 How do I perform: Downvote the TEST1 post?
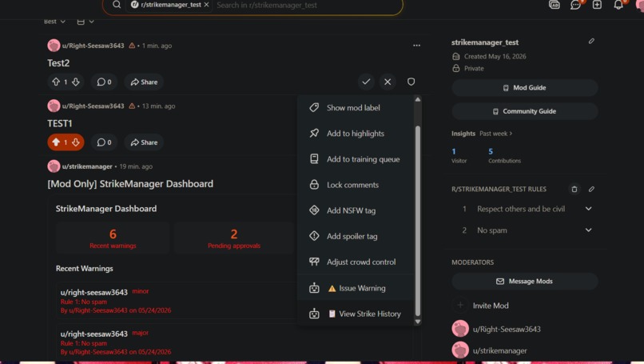pos(76,142)
